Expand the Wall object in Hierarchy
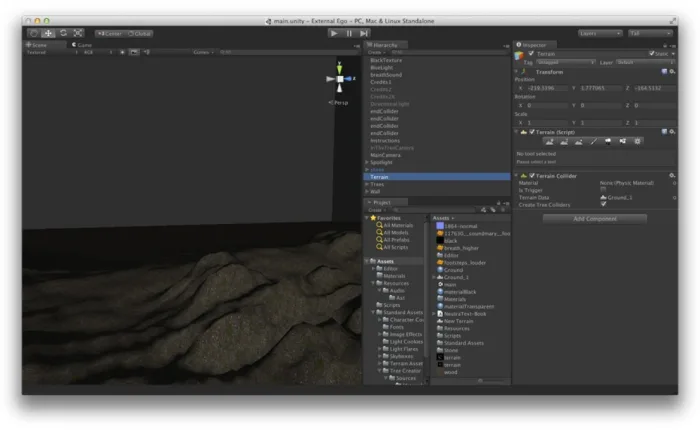This screenshot has height=431, width=700. tap(367, 192)
